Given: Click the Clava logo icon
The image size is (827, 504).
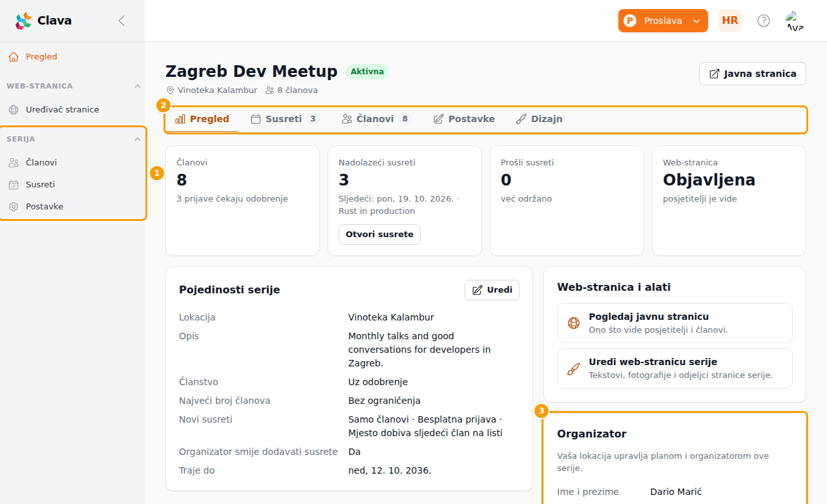Looking at the screenshot, I should click(x=23, y=21).
